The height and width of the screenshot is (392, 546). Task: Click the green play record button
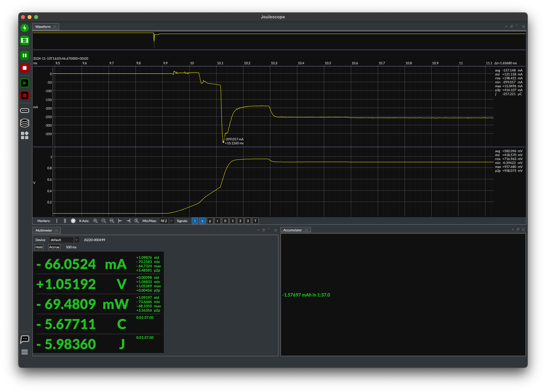[25, 83]
